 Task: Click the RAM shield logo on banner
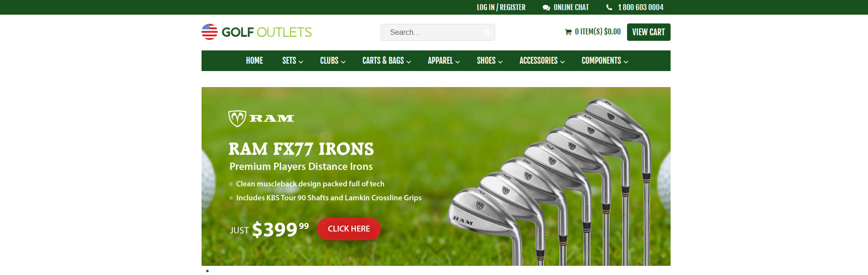coord(237,119)
